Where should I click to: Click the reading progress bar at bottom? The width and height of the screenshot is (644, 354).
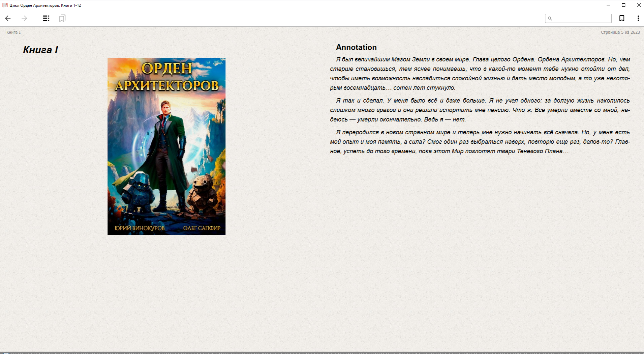pyautogui.click(x=324, y=353)
